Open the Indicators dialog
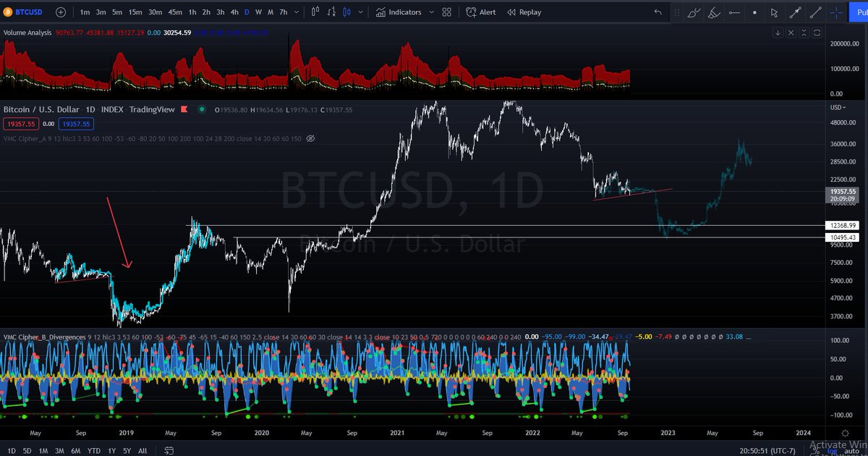868x456 pixels. [399, 12]
